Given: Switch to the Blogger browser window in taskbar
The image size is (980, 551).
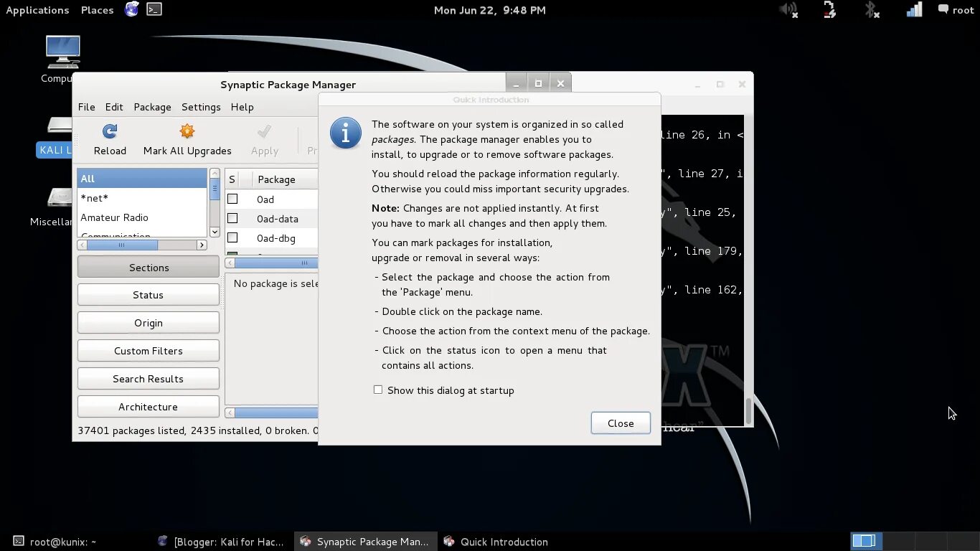Looking at the screenshot, I should coord(221,542).
